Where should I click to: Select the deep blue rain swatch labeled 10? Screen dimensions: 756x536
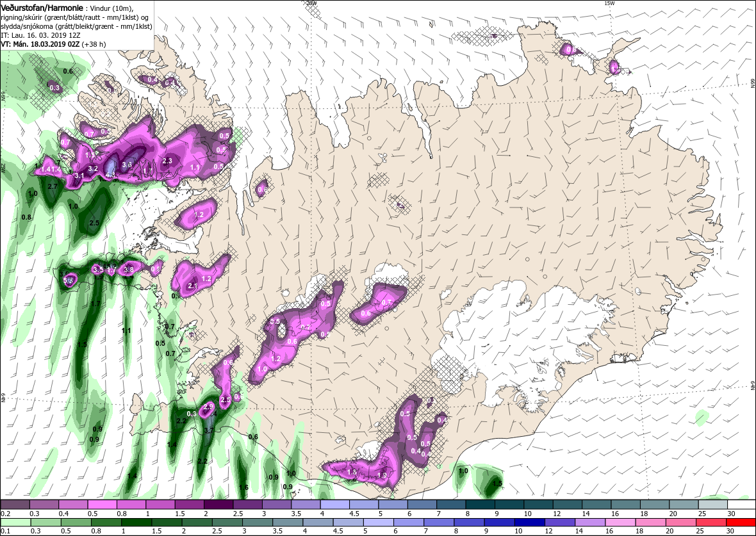pos(529,523)
